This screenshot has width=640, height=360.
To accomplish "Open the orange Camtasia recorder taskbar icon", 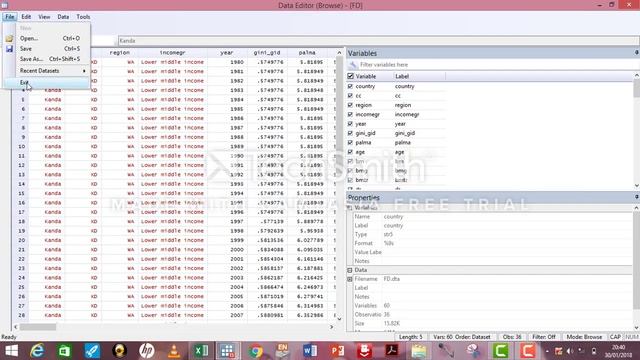I will pyautogui.click(x=528, y=351).
